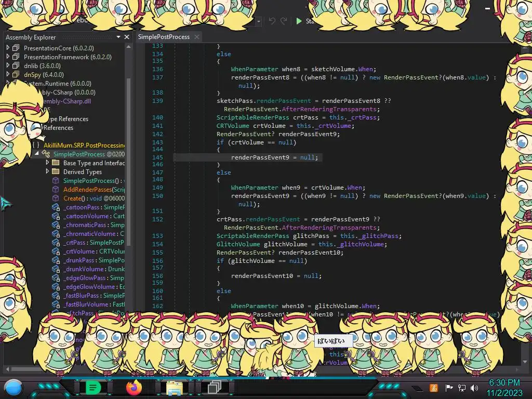This screenshot has width=532, height=399.
Task: Collapse the SimplePostProcess class node
Action: point(37,154)
